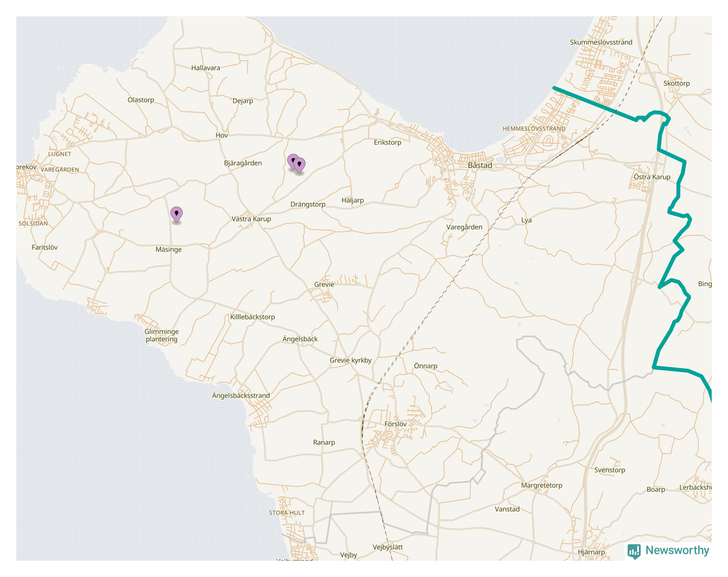Select the Stora Hult label
The width and height of the screenshot is (728, 577).
click(287, 513)
